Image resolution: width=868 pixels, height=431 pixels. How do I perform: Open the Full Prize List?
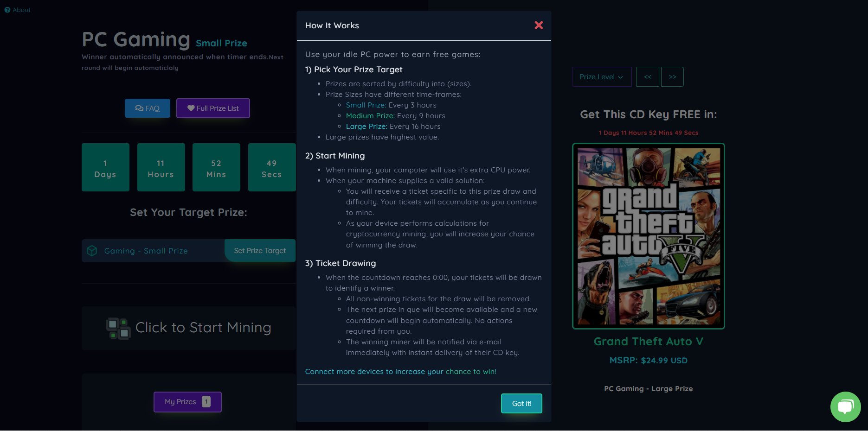pos(213,108)
